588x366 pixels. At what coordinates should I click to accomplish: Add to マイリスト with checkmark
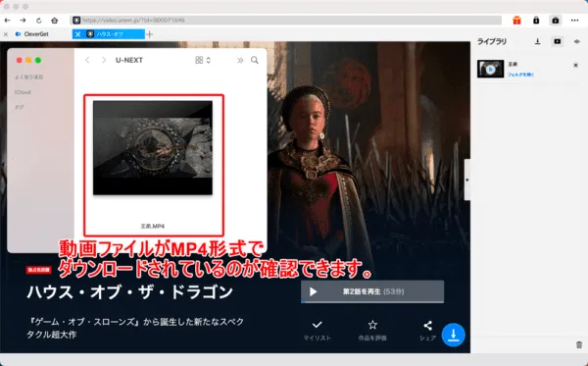click(318, 331)
